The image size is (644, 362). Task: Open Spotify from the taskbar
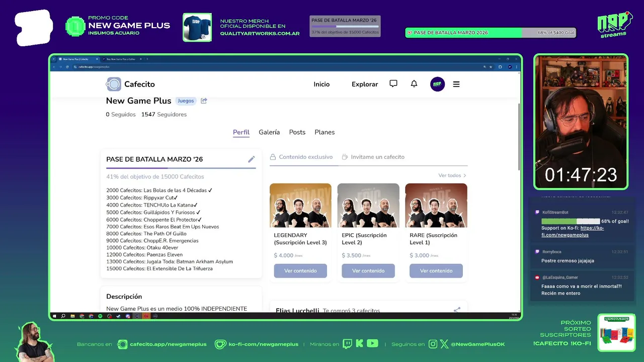tap(100, 316)
